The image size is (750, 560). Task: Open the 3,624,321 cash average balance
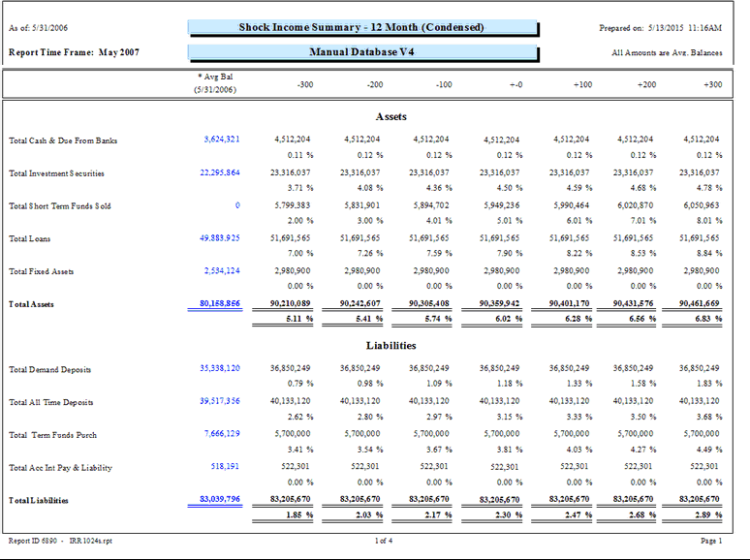[x=221, y=140]
